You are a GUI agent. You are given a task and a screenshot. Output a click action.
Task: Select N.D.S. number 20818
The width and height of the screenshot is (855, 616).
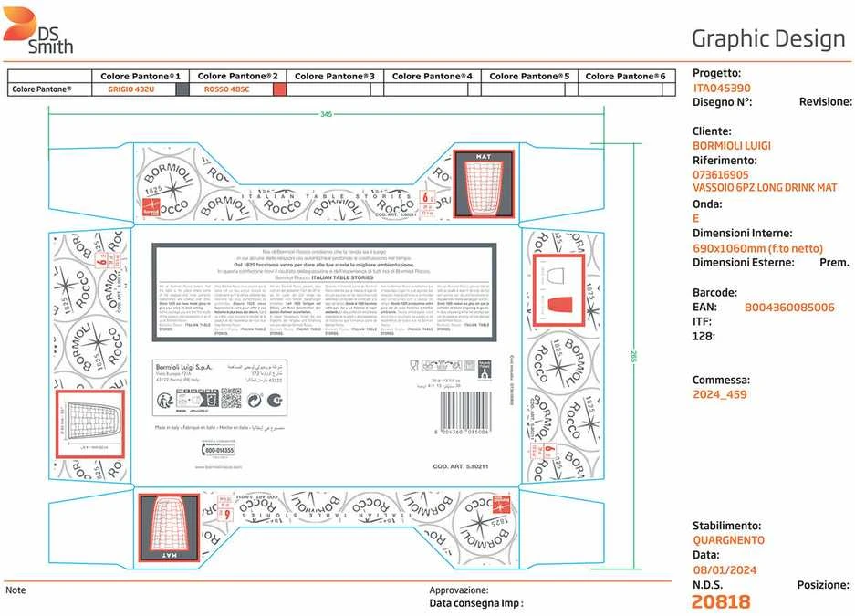pos(721,601)
